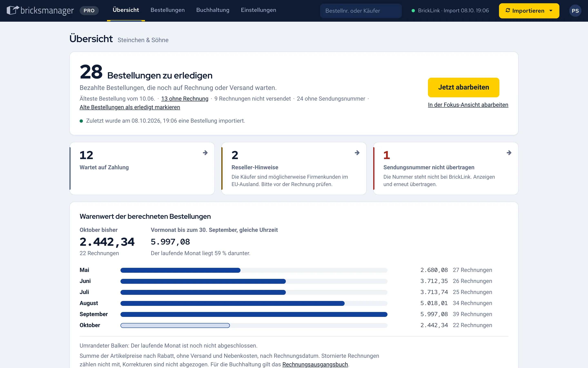
Task: Click the Jetzt abarbeiten button
Action: [463, 87]
